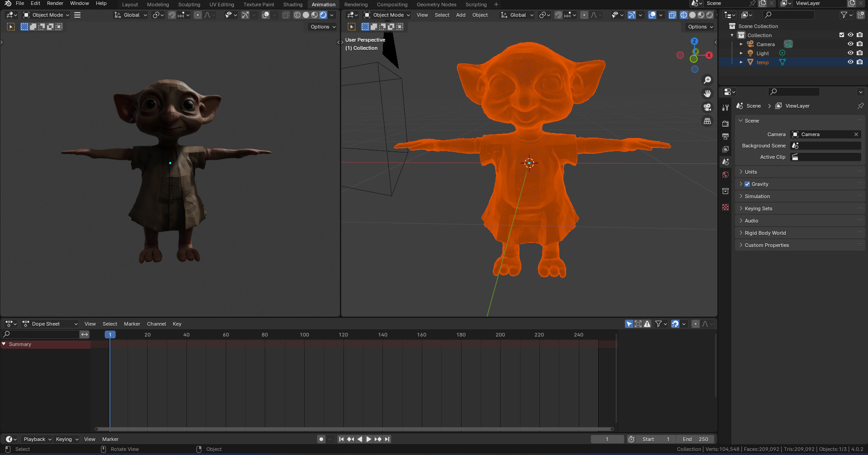This screenshot has height=455, width=868.
Task: Expand the Units panel
Action: (x=800, y=172)
